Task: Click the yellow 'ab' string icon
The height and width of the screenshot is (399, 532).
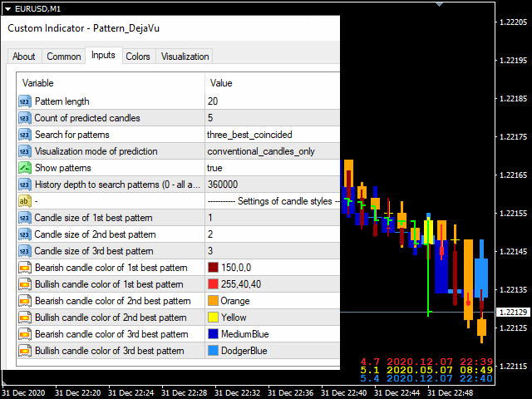Action: coord(25,201)
